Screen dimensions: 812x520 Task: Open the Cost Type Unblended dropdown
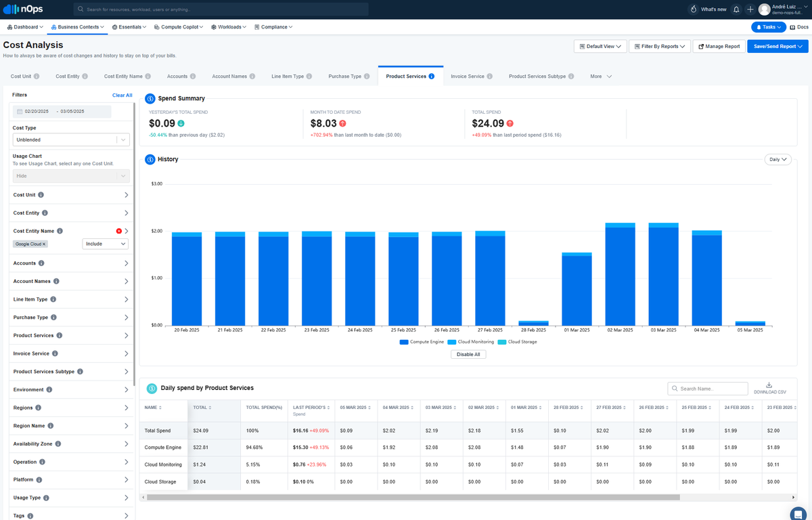71,139
